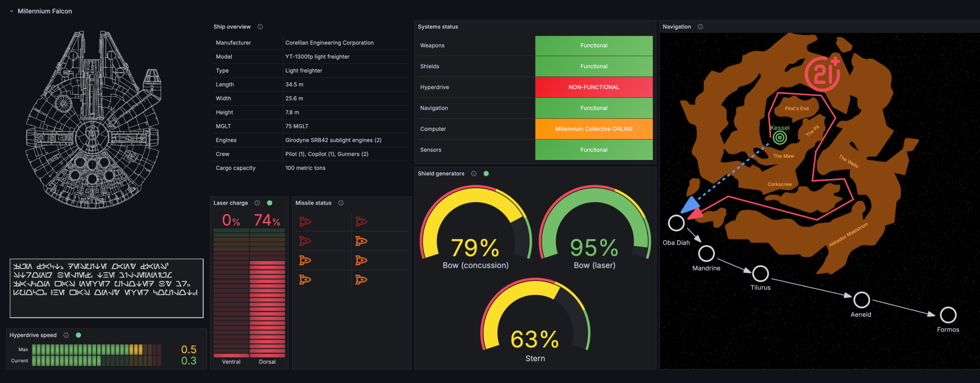Click the red 2i logo on map

click(823, 74)
